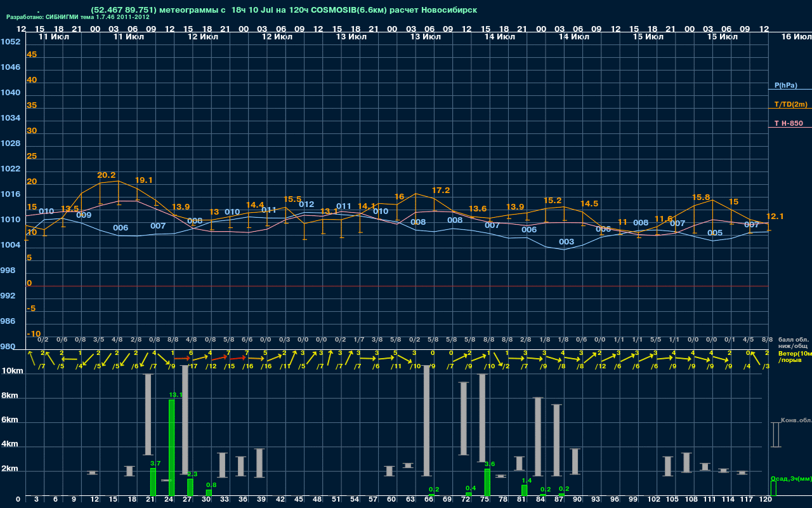
Task: Click forecast hour 120 on bottom axis
Action: pos(766,500)
